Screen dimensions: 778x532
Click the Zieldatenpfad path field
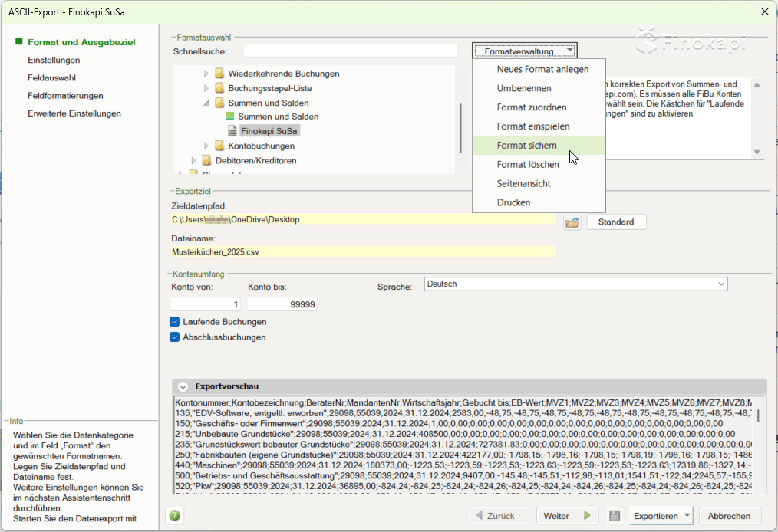364,220
